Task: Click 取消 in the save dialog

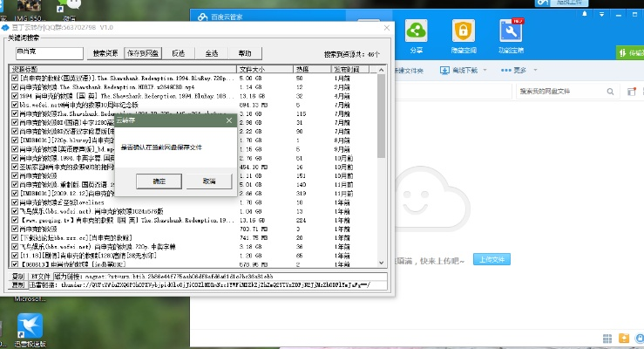Action: [x=209, y=181]
